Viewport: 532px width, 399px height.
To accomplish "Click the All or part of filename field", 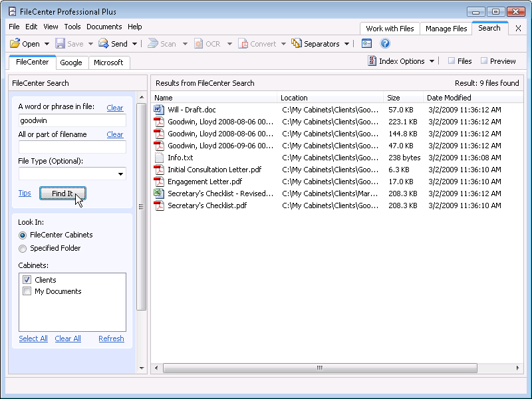I will (72, 147).
